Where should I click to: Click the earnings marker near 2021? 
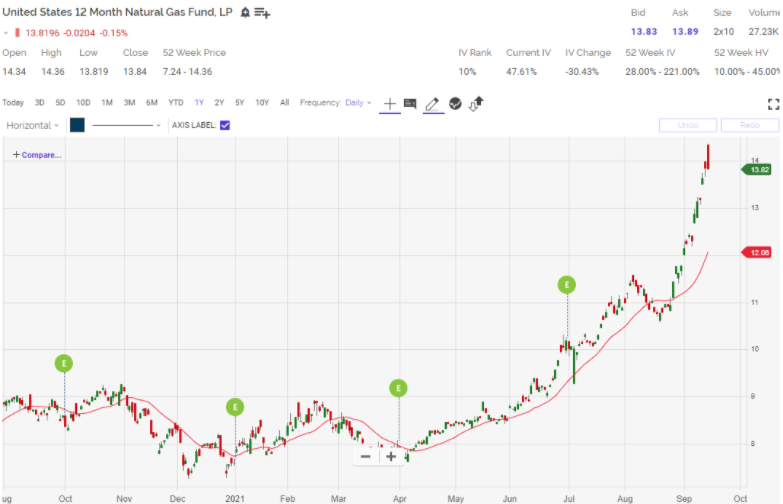pyautogui.click(x=235, y=407)
